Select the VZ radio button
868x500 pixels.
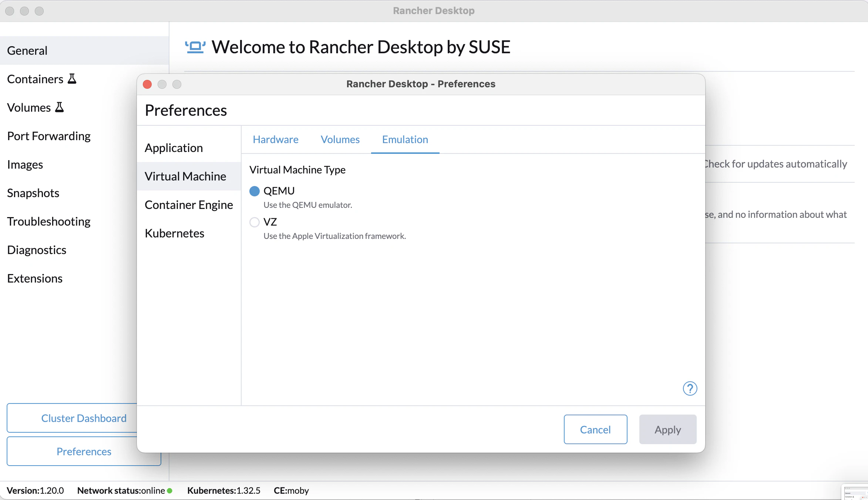[x=255, y=222]
